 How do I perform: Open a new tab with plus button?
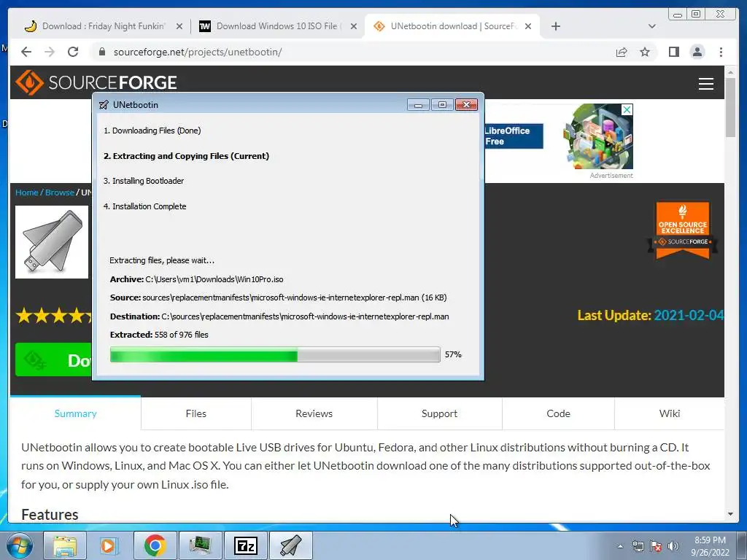pyautogui.click(x=555, y=26)
